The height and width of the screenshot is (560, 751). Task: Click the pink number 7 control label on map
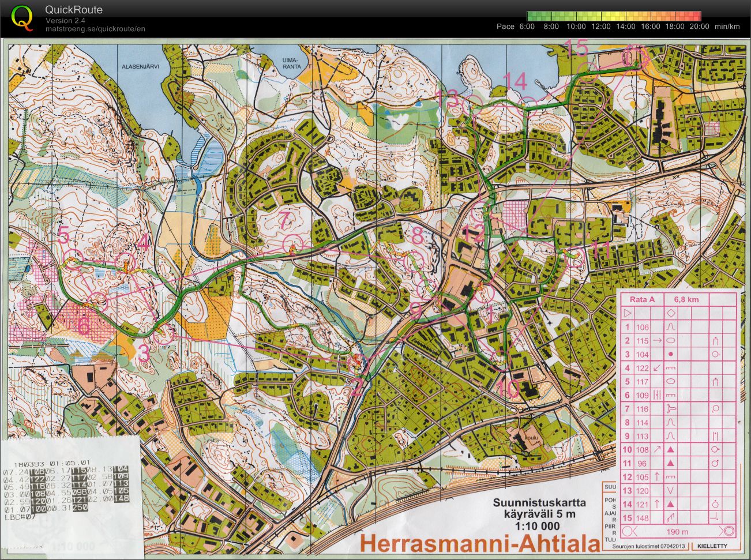click(283, 220)
